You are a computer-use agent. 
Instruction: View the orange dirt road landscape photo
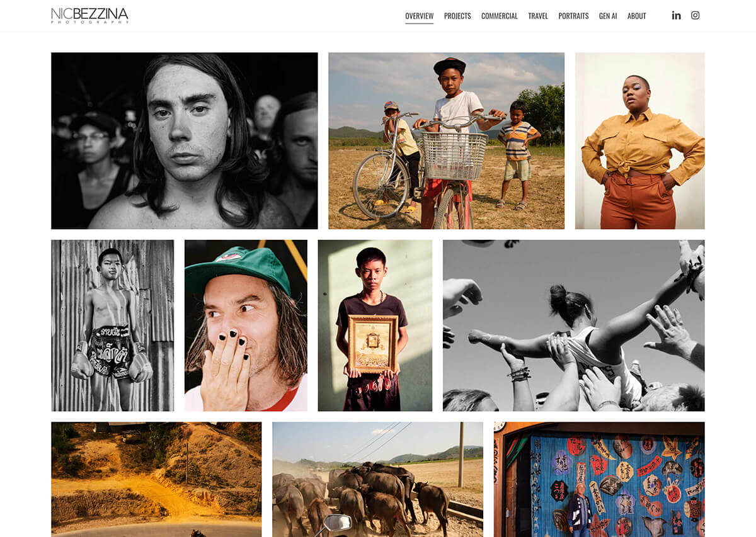[x=156, y=479]
